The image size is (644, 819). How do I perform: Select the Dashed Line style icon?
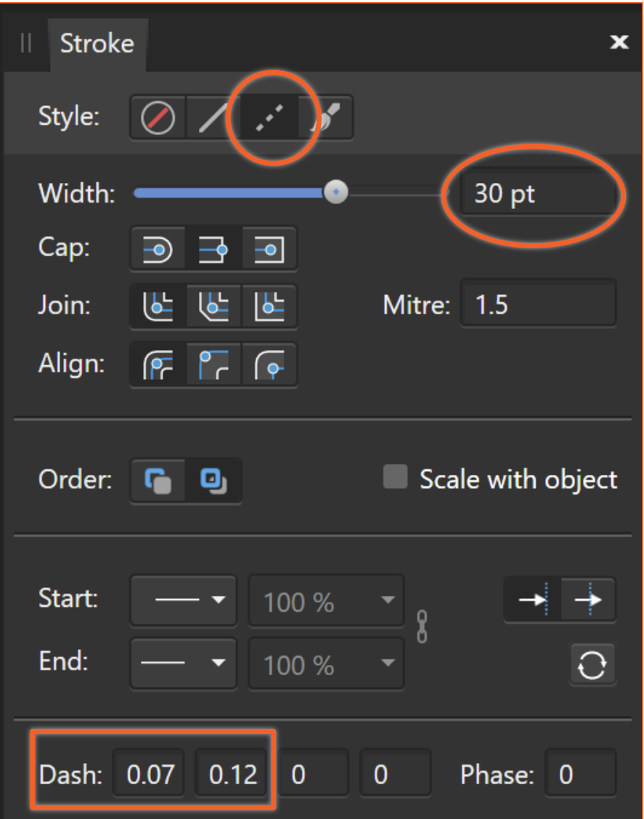pyautogui.click(x=269, y=118)
